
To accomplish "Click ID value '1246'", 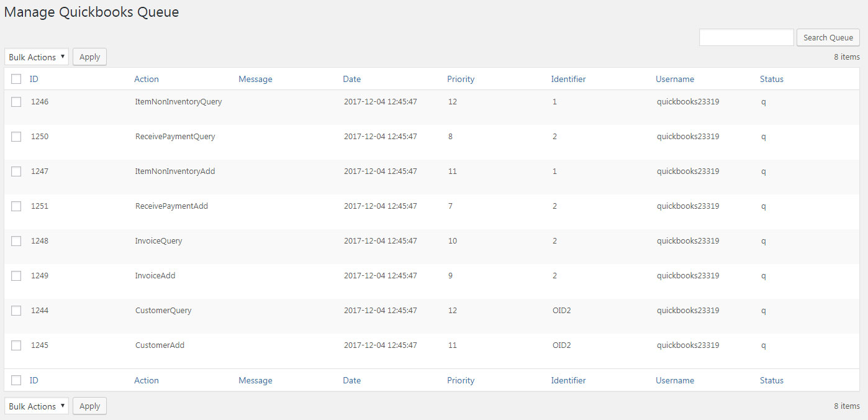I will 40,101.
